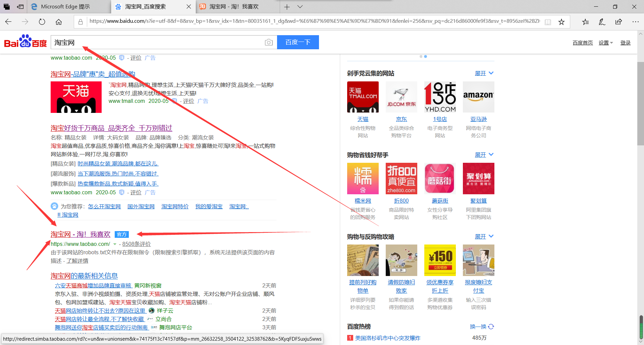Open the 登录 login link
Viewport: 644px width, 345px height.
click(x=625, y=43)
